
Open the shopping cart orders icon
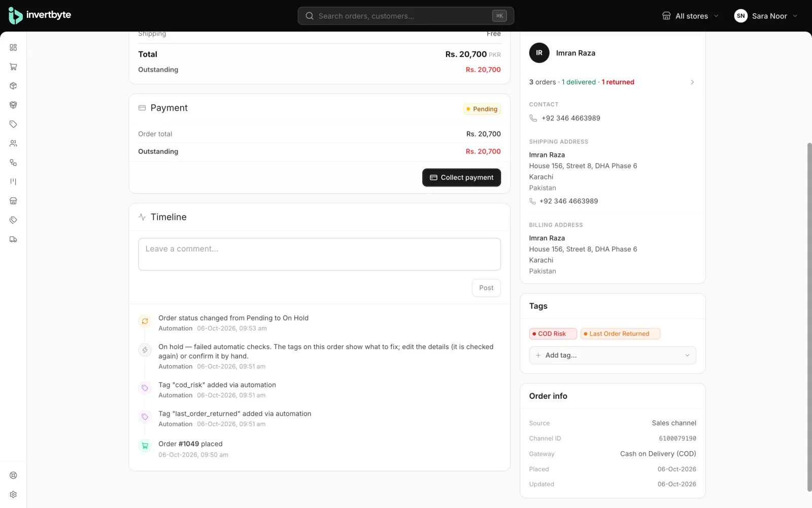coord(13,67)
